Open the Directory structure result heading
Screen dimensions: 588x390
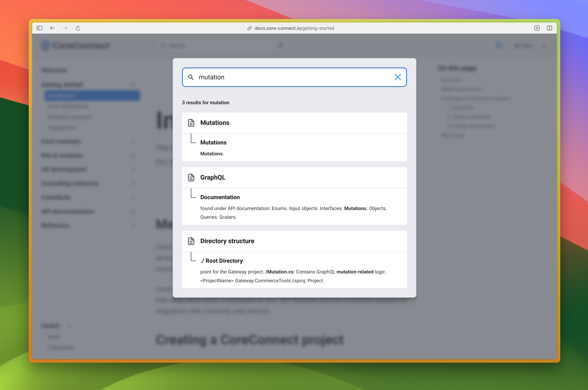click(227, 241)
